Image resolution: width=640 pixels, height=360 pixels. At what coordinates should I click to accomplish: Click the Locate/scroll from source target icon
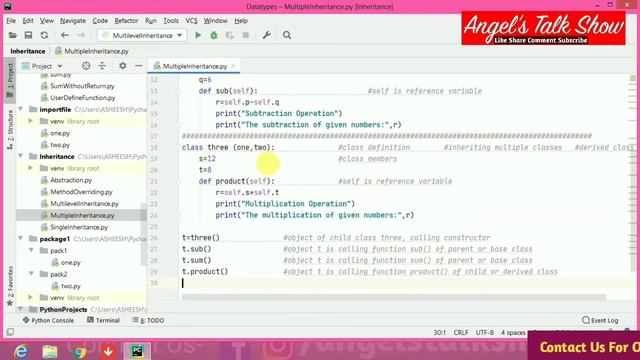click(86, 66)
